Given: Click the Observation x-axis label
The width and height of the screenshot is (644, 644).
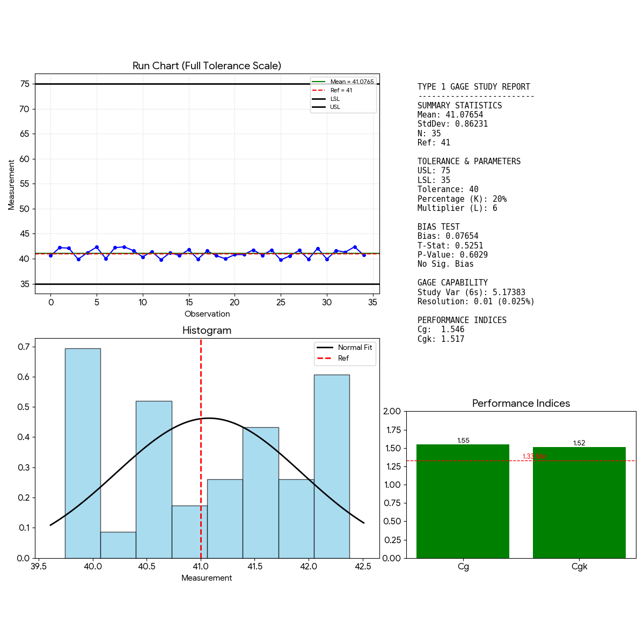Looking at the screenshot, I should 207,314.
